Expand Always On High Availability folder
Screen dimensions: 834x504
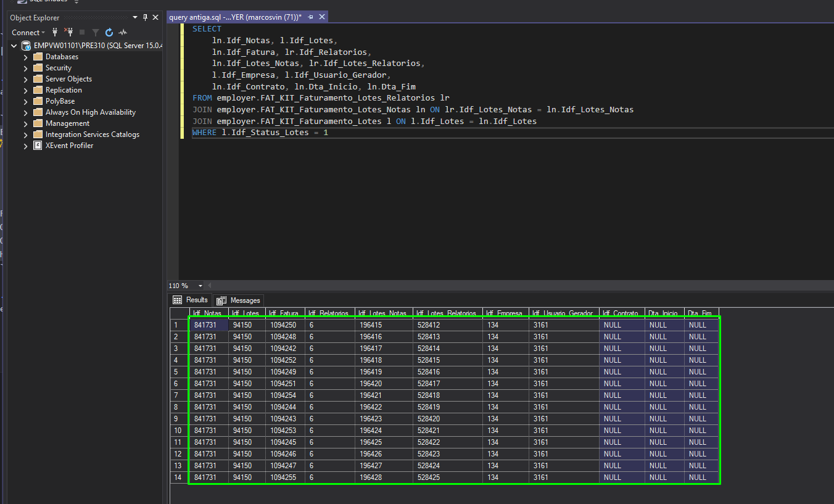point(26,112)
